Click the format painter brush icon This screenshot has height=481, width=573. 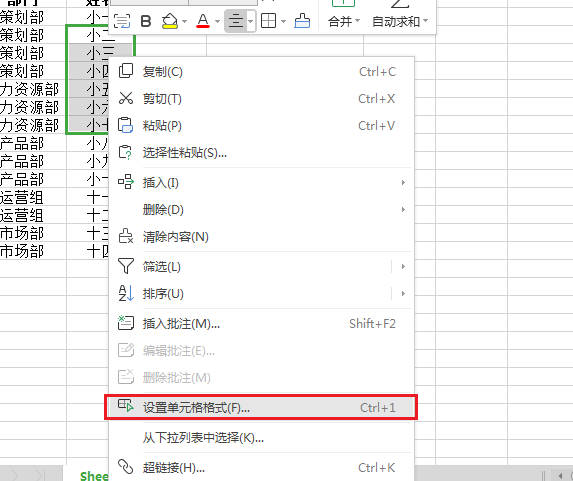pos(302,21)
